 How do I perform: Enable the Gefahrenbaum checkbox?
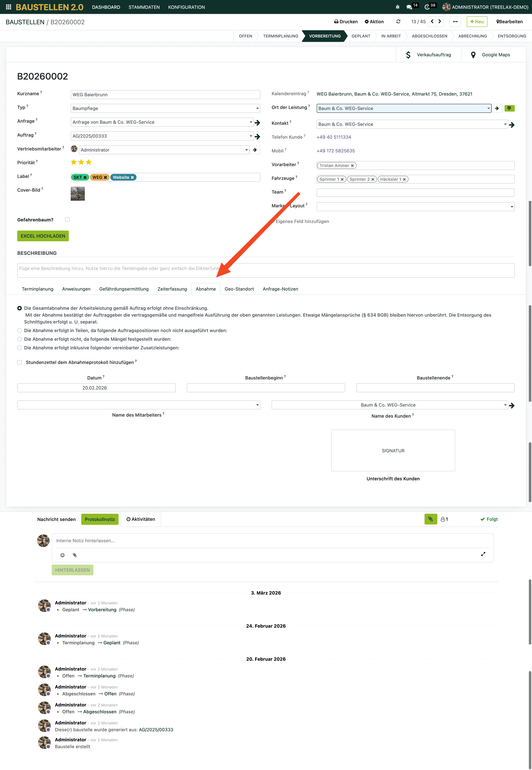click(67, 219)
